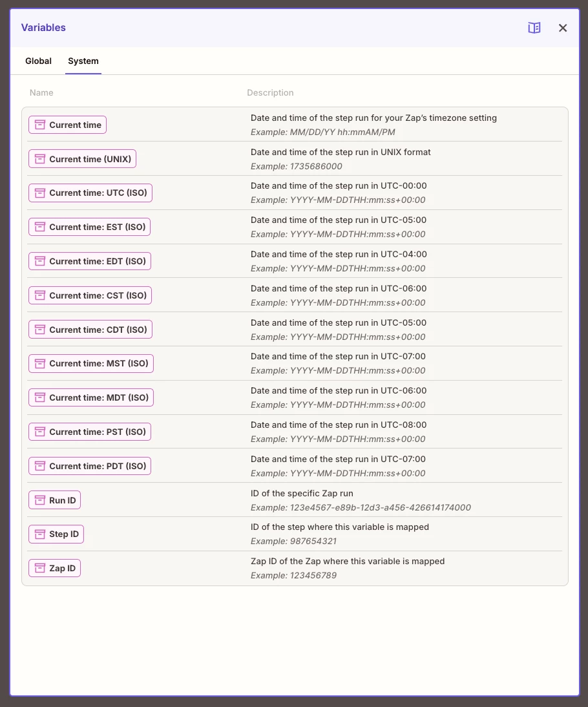Click the MDT (ISO) variable archive icon
The height and width of the screenshot is (707, 588).
pos(40,397)
